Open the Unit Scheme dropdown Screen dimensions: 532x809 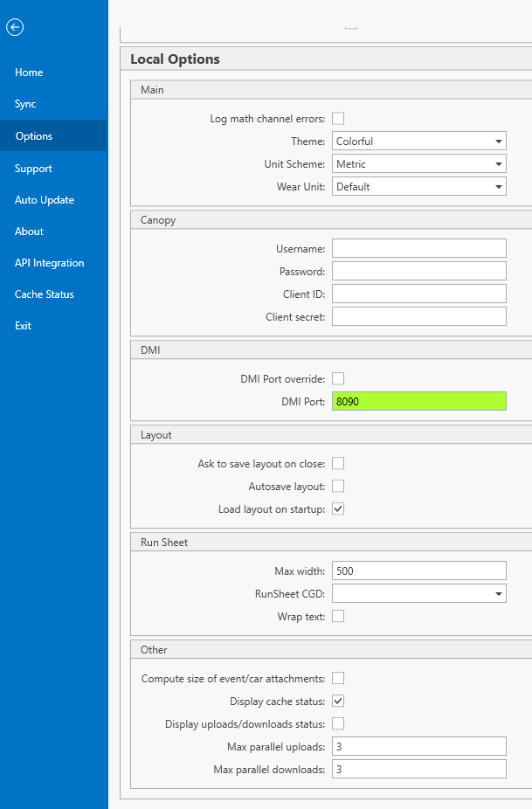[418, 164]
